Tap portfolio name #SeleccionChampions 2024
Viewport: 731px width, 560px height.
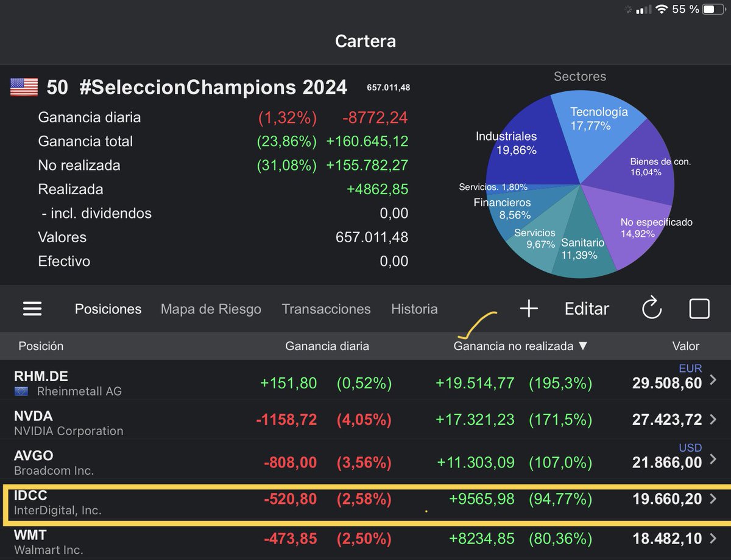tap(213, 88)
